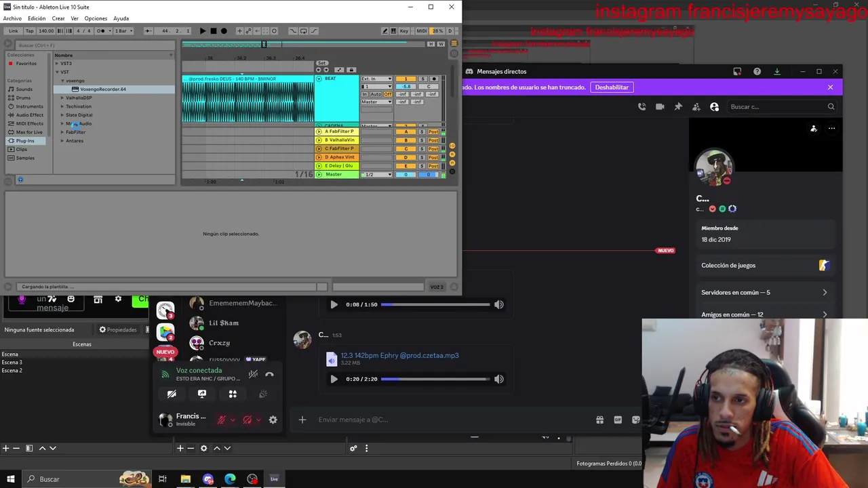
Task: Select Favoritos in browser collections
Action: pos(26,64)
